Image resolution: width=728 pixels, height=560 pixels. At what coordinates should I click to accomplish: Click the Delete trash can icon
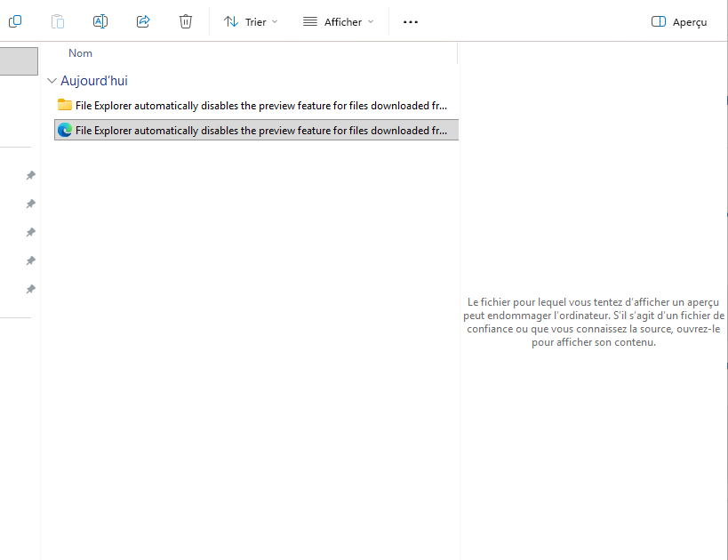pyautogui.click(x=186, y=21)
